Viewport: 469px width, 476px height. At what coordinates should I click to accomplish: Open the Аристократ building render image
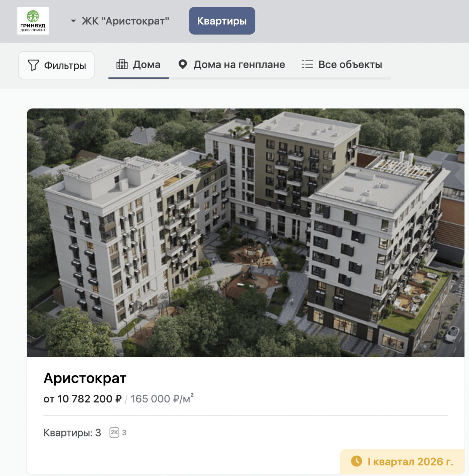pyautogui.click(x=246, y=233)
